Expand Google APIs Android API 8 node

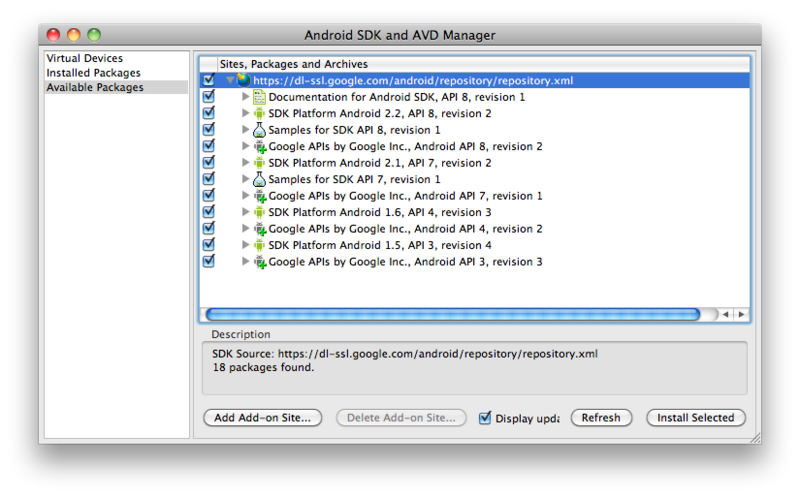pos(245,146)
